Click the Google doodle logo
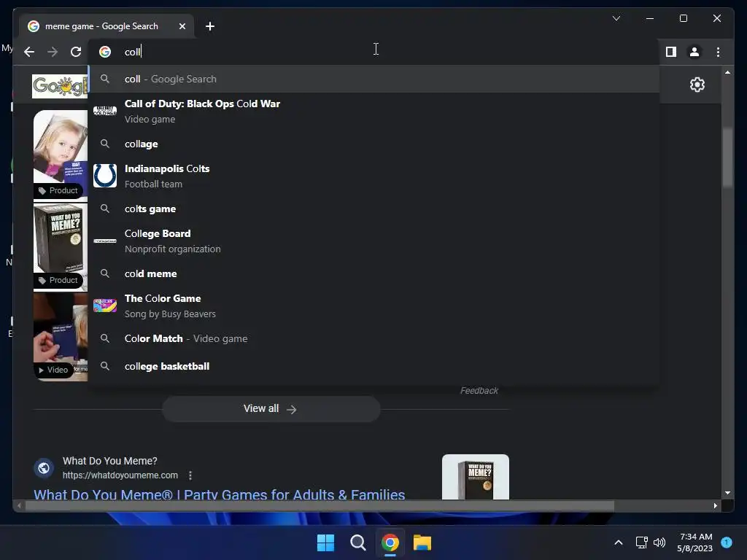Image resolution: width=747 pixels, height=560 pixels. point(60,86)
